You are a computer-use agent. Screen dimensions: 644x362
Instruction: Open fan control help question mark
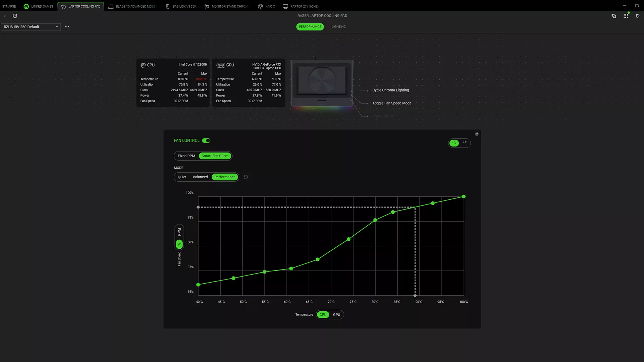[477, 134]
